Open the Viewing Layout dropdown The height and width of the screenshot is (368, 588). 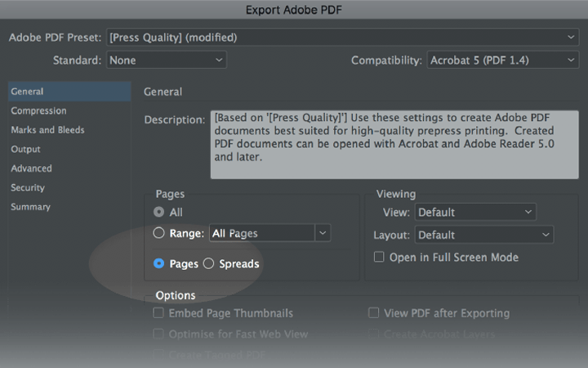click(x=483, y=235)
